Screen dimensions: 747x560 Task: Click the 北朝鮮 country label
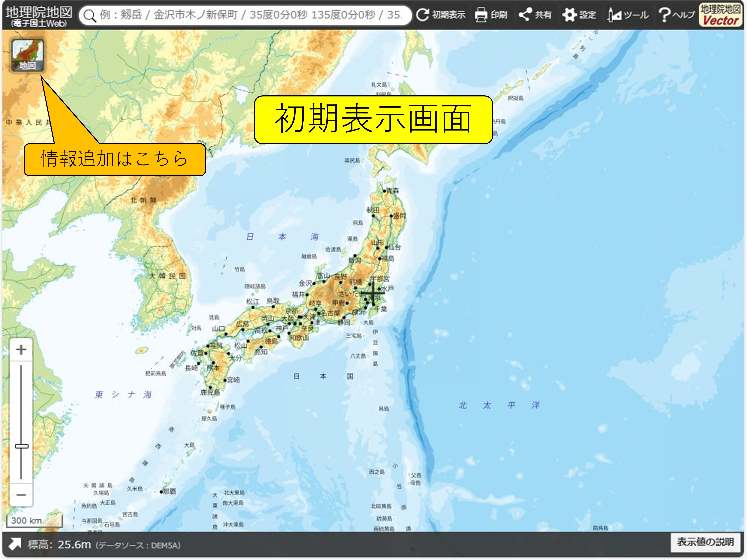click(144, 200)
